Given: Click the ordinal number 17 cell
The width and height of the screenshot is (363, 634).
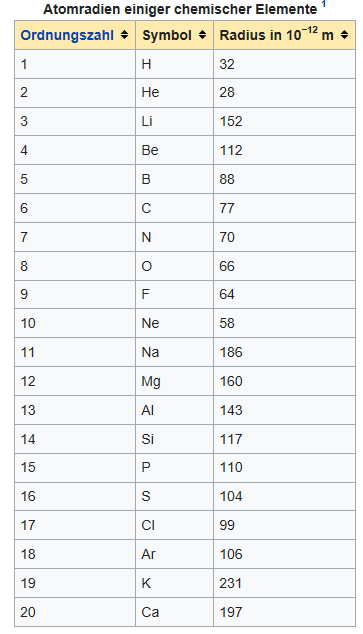Looking at the screenshot, I should click(x=75, y=525).
